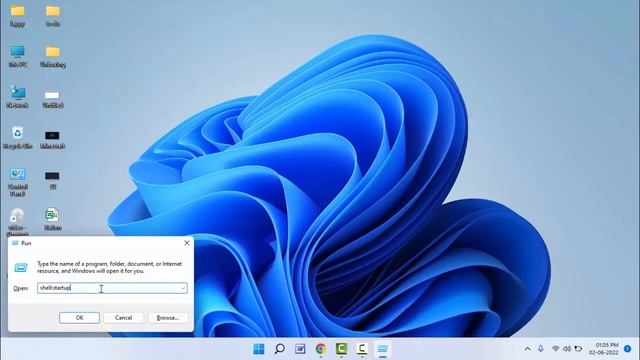The width and height of the screenshot is (640, 360).
Task: Select the This PC desktop icon
Action: pyautogui.click(x=18, y=56)
